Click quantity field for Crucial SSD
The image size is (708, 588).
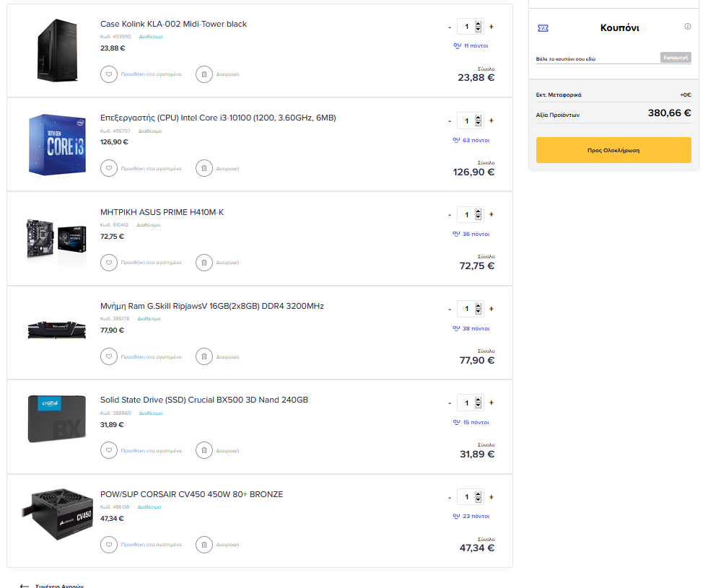[470, 403]
